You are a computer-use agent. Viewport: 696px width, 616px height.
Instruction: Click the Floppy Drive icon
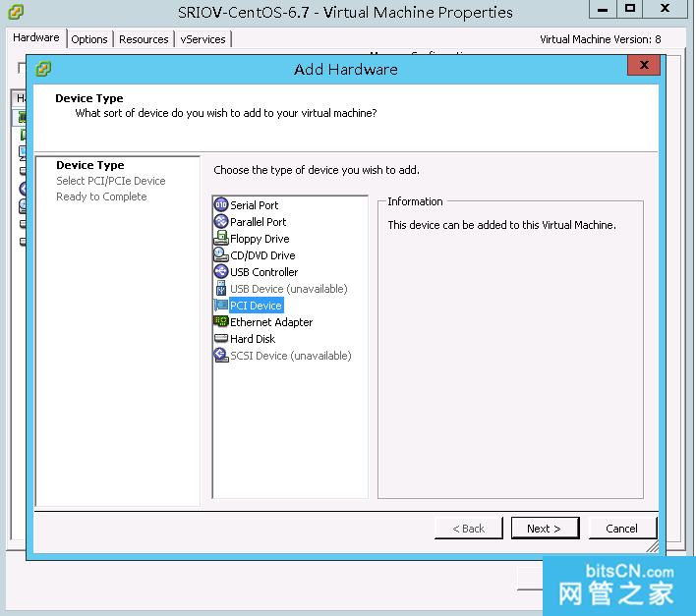[221, 238]
